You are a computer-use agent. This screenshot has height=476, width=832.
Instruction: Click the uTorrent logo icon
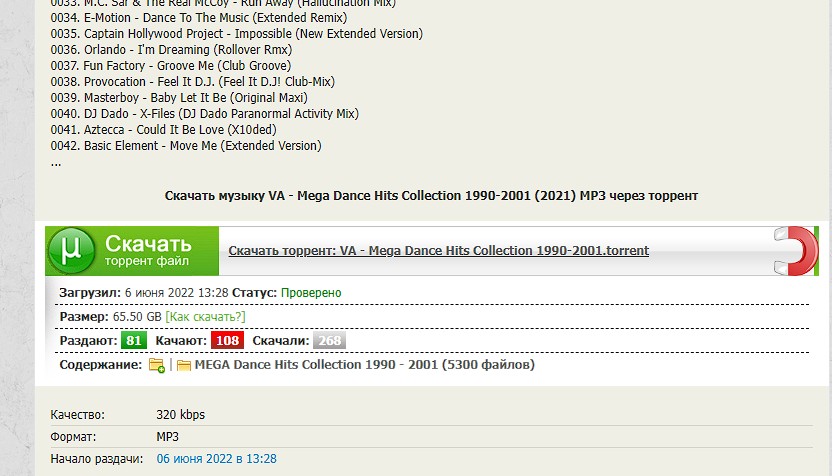click(x=71, y=250)
